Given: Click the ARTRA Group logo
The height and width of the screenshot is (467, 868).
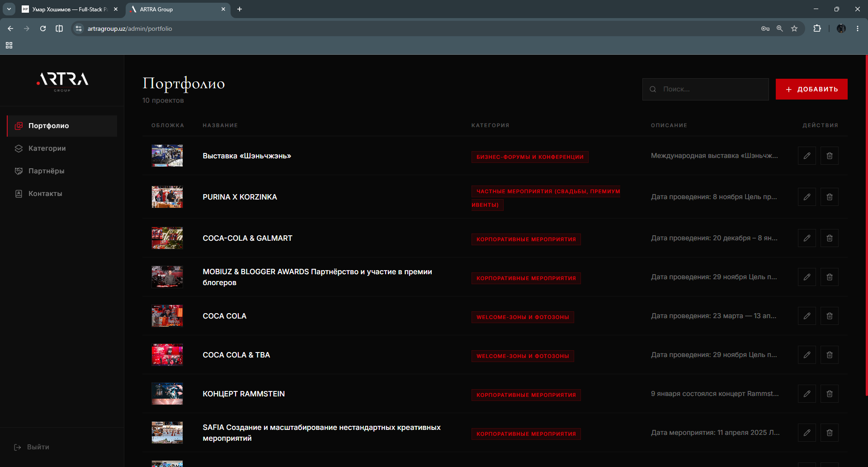Looking at the screenshot, I should click(x=62, y=81).
